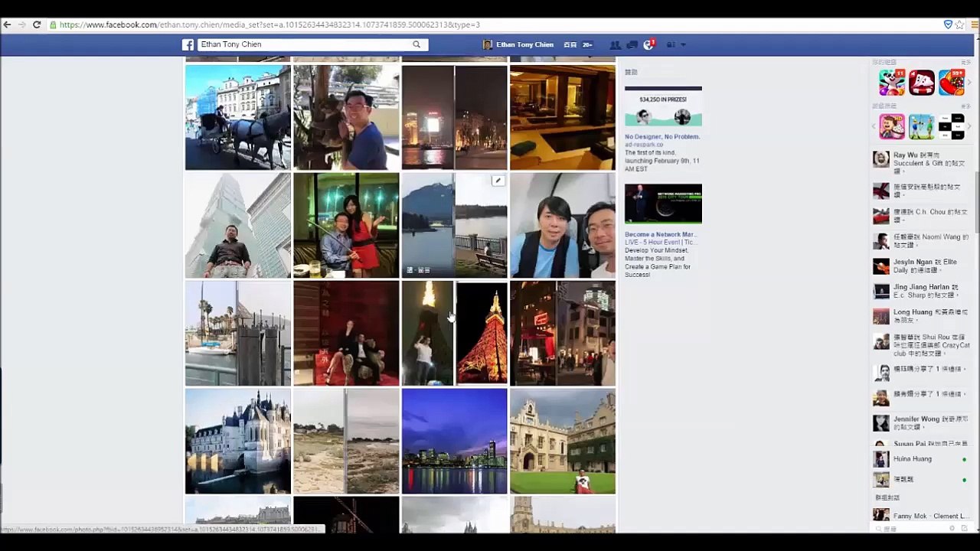Open the cupcake bakery game icon
Screen dimensions: 980x551
(892, 126)
